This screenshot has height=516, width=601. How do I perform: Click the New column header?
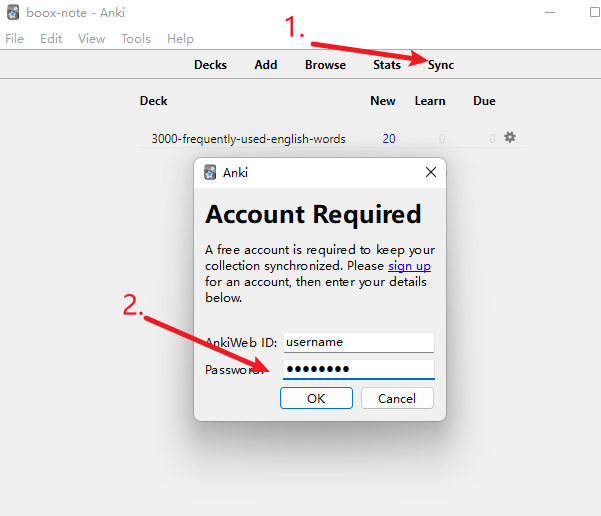[x=383, y=101]
